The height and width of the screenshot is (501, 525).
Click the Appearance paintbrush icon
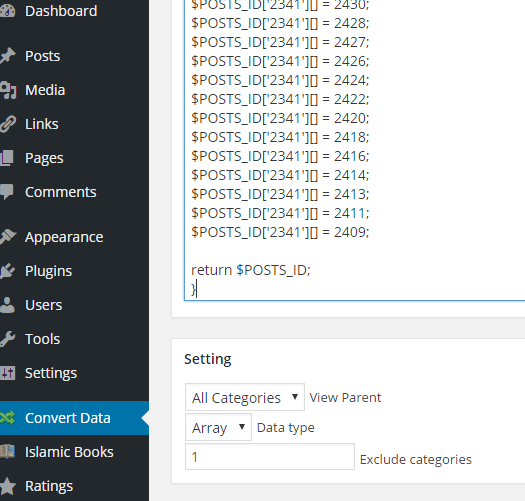7,237
